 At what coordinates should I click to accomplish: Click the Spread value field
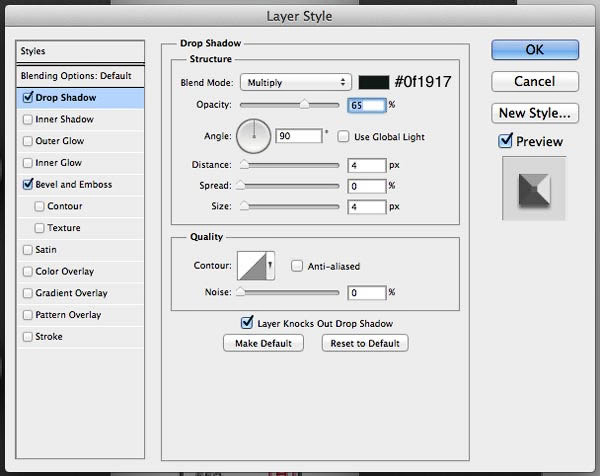point(367,186)
